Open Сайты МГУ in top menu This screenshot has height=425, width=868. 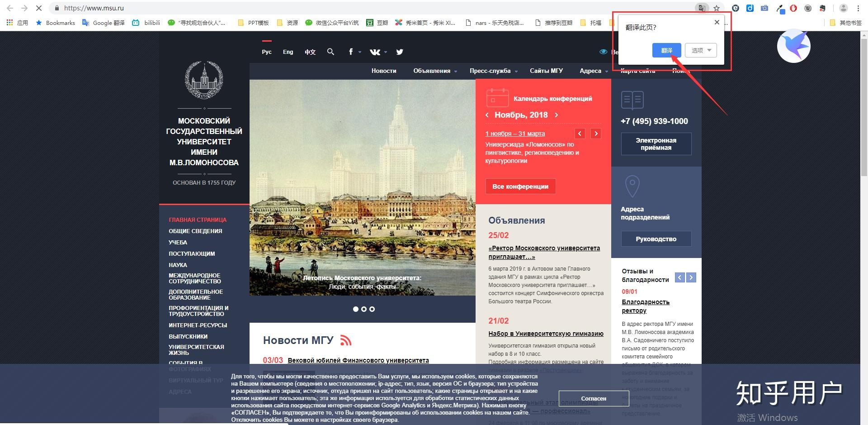coord(546,71)
